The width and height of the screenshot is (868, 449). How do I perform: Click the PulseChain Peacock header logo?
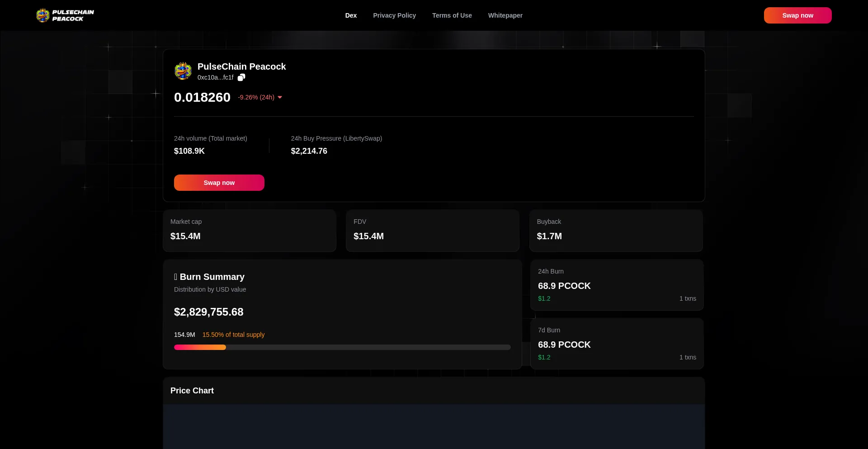coord(65,15)
